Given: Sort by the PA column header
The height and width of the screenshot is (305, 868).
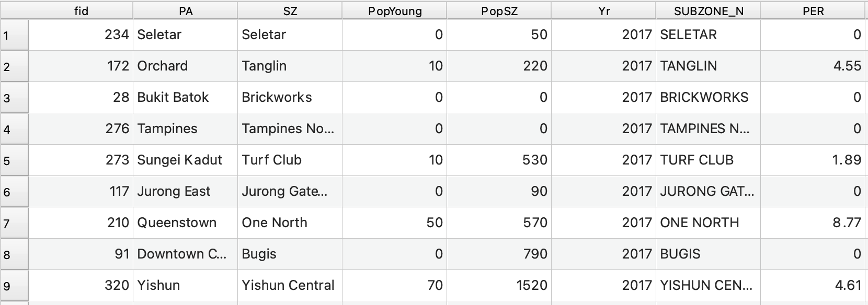Looking at the screenshot, I should [x=186, y=11].
